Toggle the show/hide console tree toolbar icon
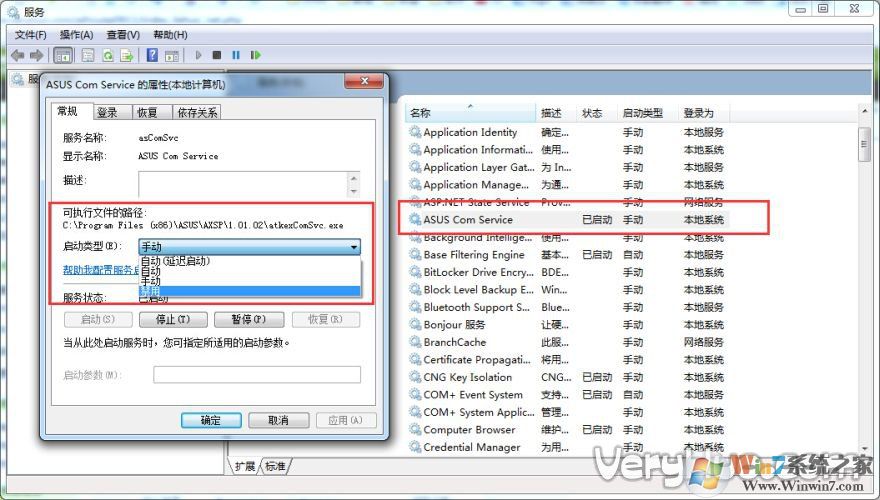880x500 pixels. [x=63, y=55]
